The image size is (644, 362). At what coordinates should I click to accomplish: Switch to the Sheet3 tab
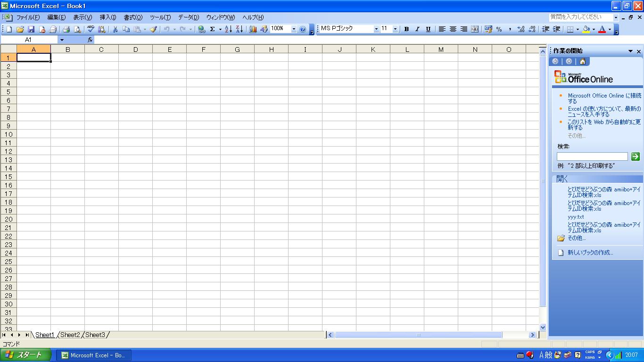(95, 335)
